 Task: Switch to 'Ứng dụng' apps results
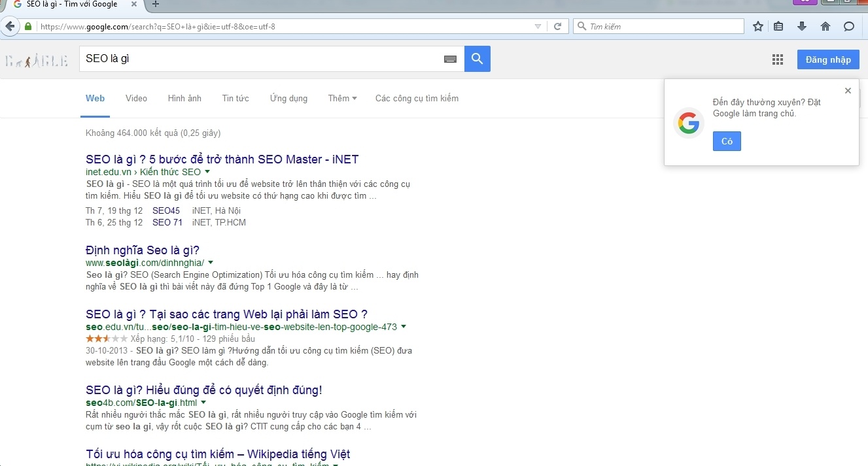tap(288, 99)
